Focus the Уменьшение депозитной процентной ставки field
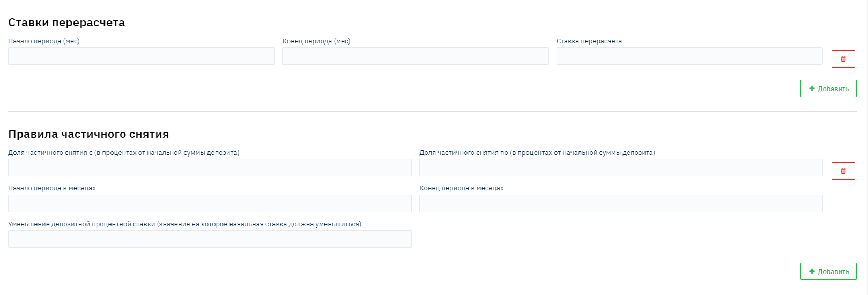Image resolution: width=868 pixels, height=295 pixels. pos(210,239)
